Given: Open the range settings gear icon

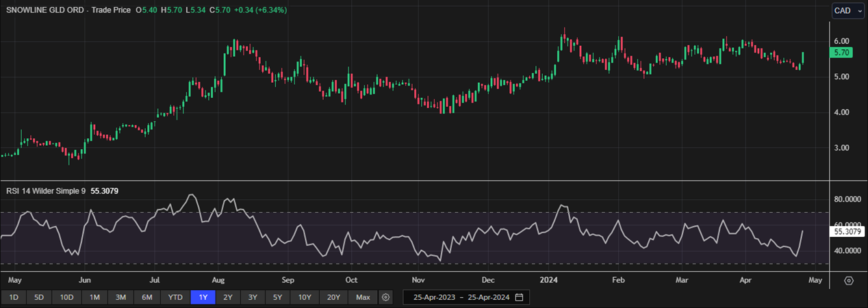Looking at the screenshot, I should 386,298.
